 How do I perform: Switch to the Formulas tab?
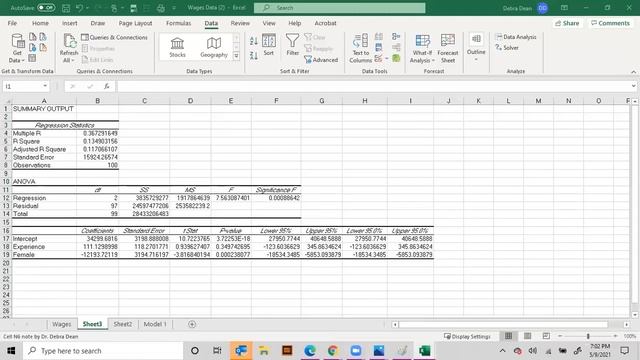(x=178, y=23)
